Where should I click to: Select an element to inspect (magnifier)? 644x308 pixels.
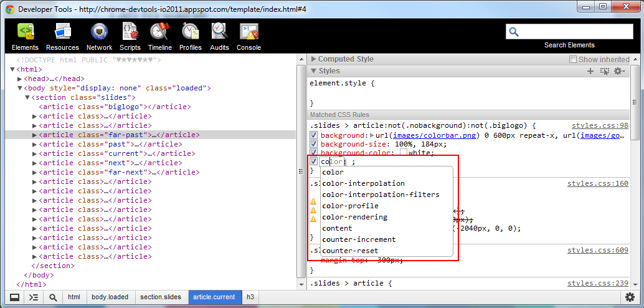(x=53, y=297)
